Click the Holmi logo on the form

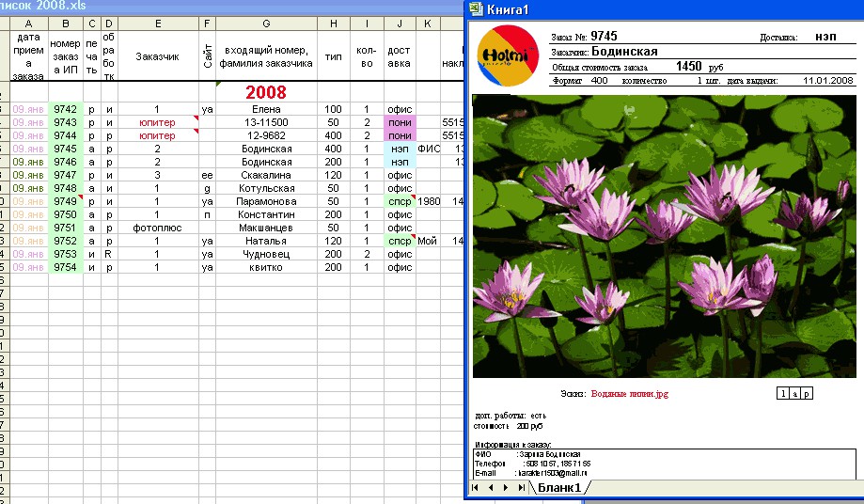tap(508, 55)
